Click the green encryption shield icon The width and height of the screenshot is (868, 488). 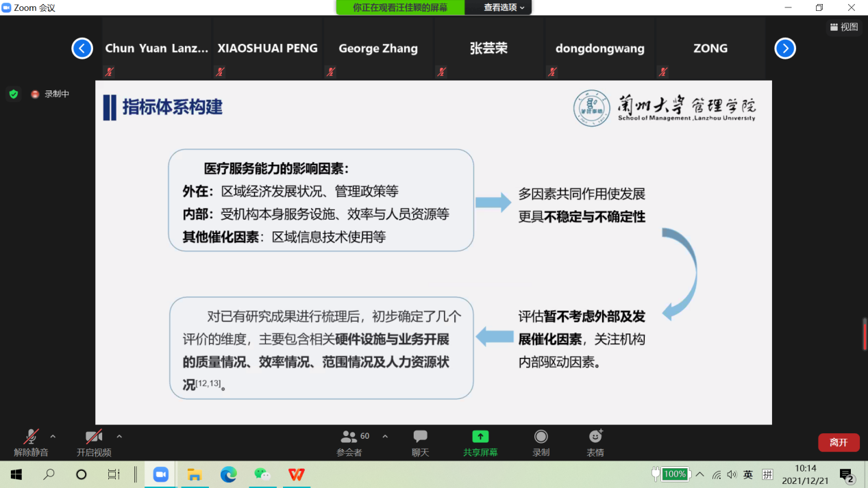(14, 94)
